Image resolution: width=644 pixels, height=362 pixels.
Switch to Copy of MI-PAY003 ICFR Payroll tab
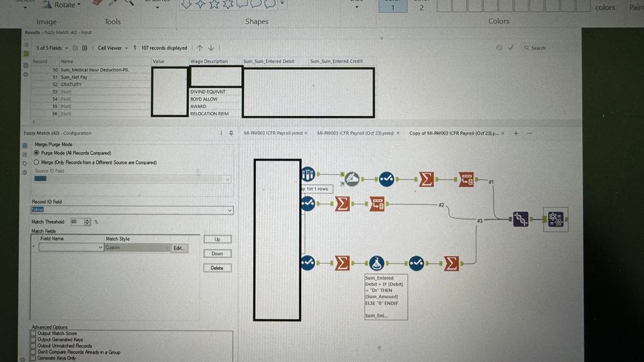pos(454,133)
